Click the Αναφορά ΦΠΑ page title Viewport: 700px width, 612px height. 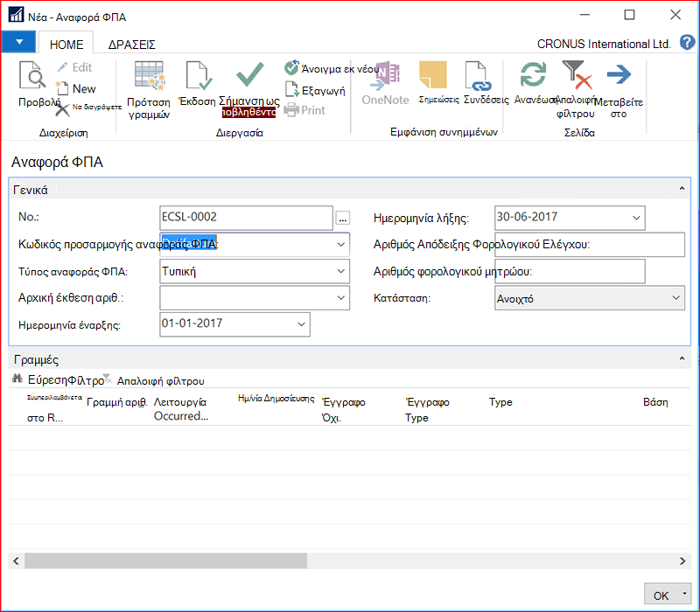57,162
